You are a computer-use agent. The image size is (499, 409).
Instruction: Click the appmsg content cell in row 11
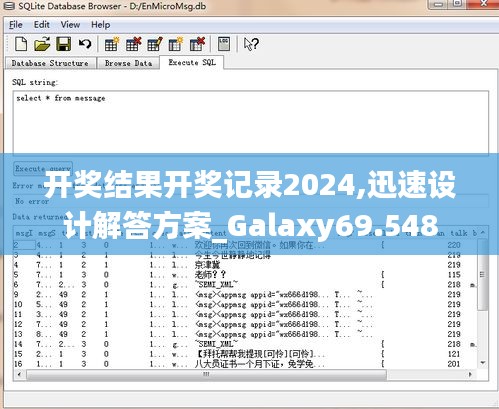tap(262, 314)
